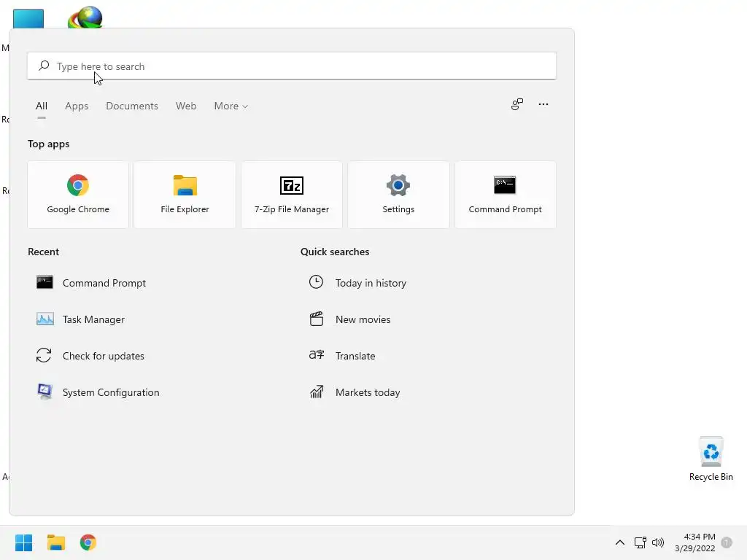Open the notification badge in taskbar corner
The image size is (747, 560).
pyautogui.click(x=727, y=542)
